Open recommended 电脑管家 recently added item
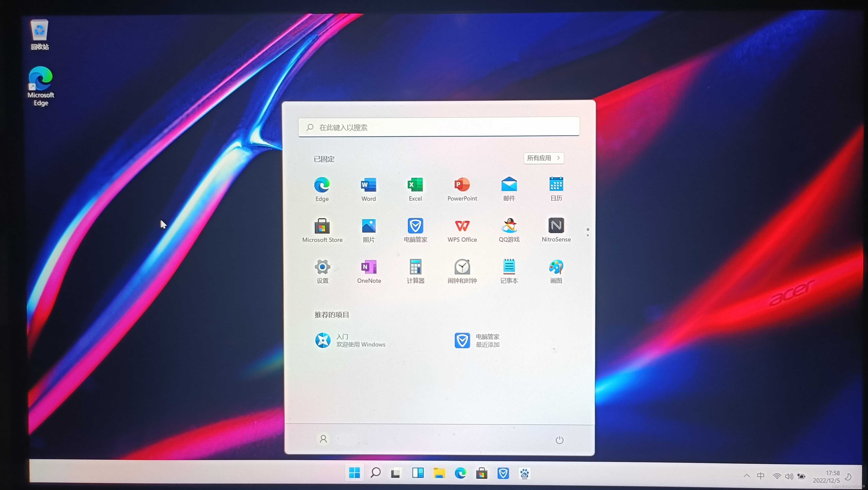This screenshot has height=490, width=868. [x=477, y=340]
